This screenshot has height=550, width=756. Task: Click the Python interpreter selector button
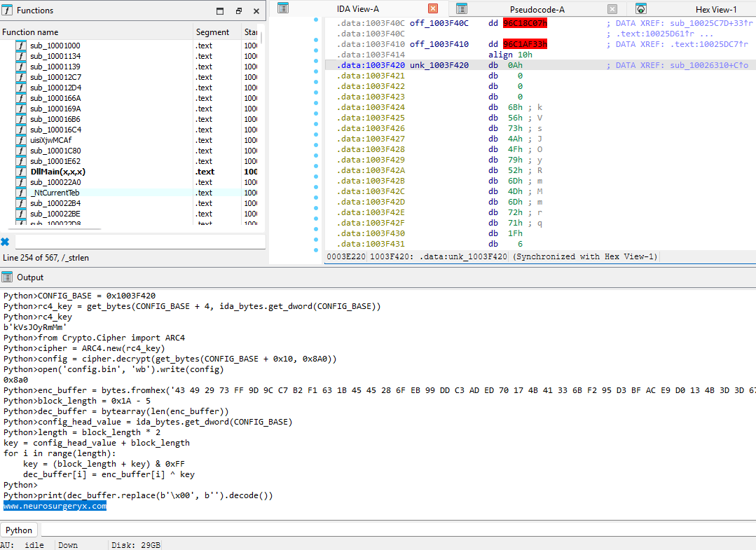click(19, 530)
